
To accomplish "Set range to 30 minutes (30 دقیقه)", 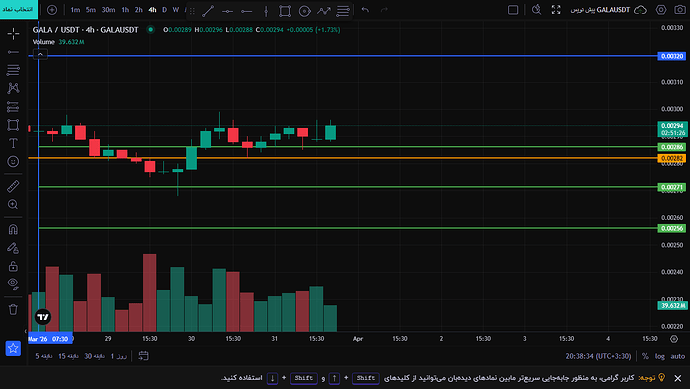I will point(94,356).
